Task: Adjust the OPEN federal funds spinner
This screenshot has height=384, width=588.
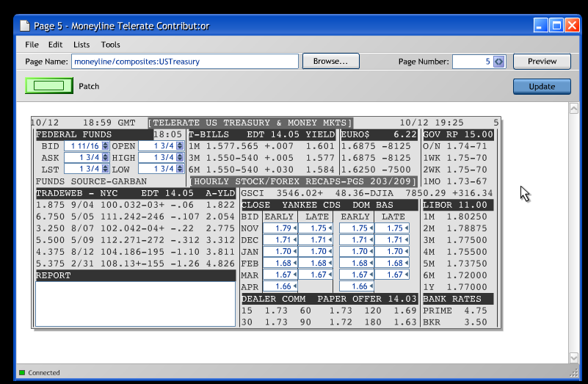Action: click(x=180, y=146)
